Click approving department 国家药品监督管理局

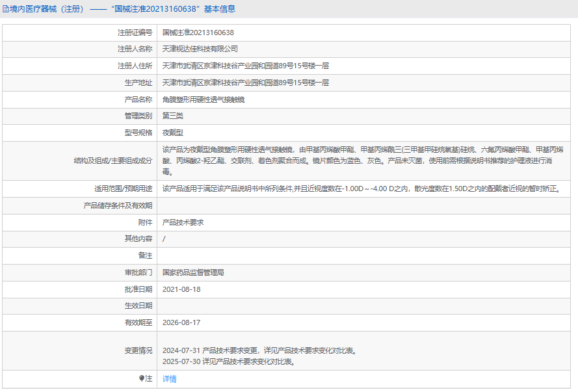193,272
